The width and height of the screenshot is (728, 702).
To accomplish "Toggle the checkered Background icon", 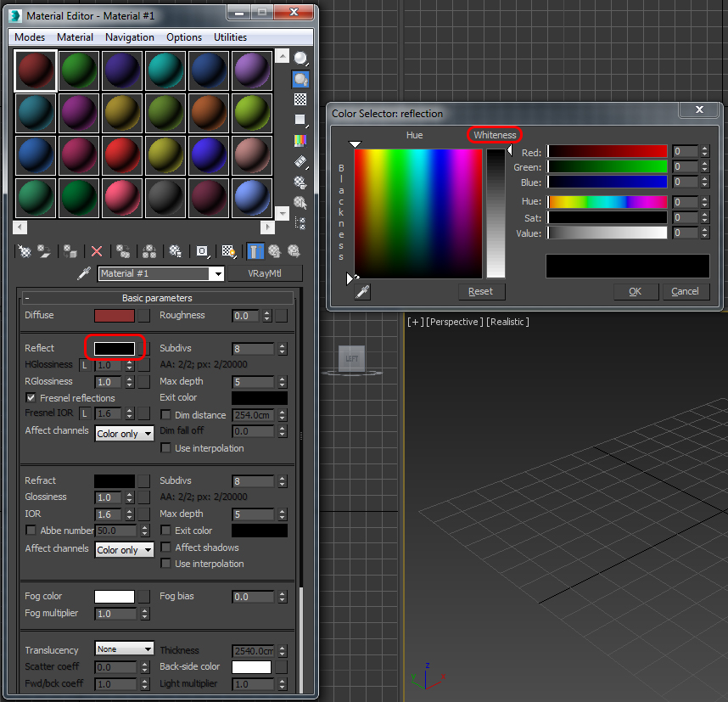I will (x=300, y=99).
